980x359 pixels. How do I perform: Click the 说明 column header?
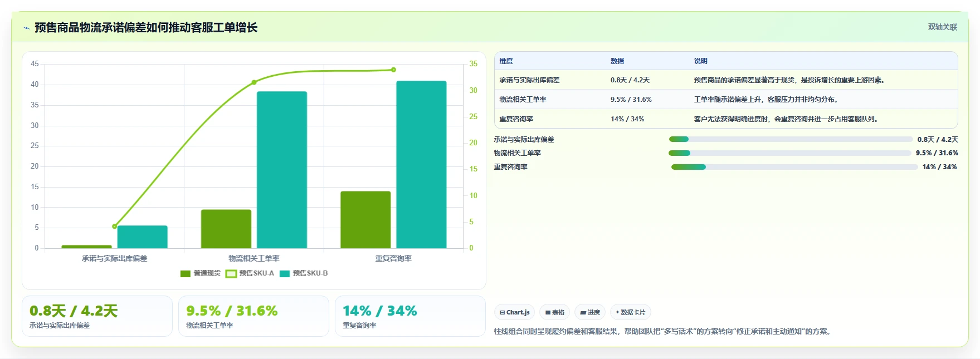700,61
